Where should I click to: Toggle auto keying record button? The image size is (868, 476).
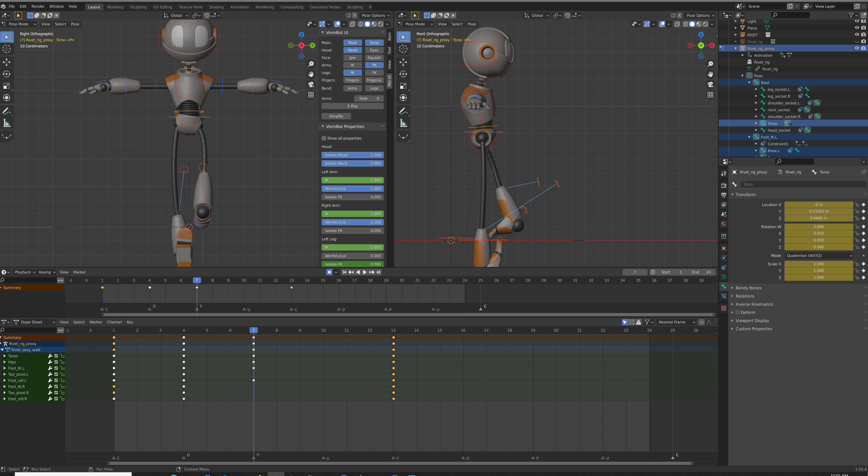click(329, 272)
